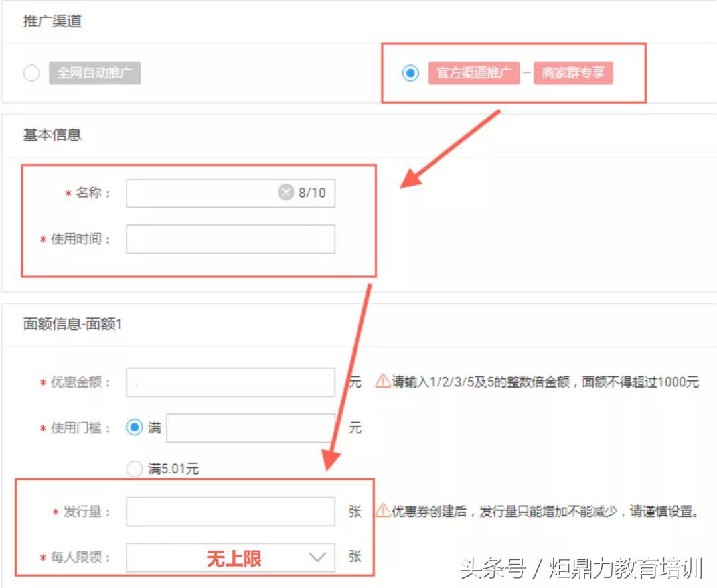Click the 全网自动推广 gray label
This screenshot has height=588, width=717.
(95, 73)
